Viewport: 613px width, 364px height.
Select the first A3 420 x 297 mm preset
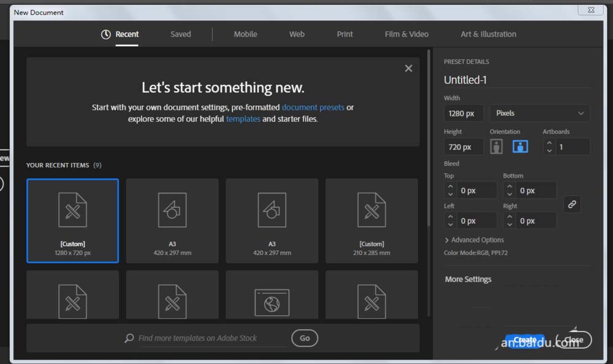(x=172, y=221)
